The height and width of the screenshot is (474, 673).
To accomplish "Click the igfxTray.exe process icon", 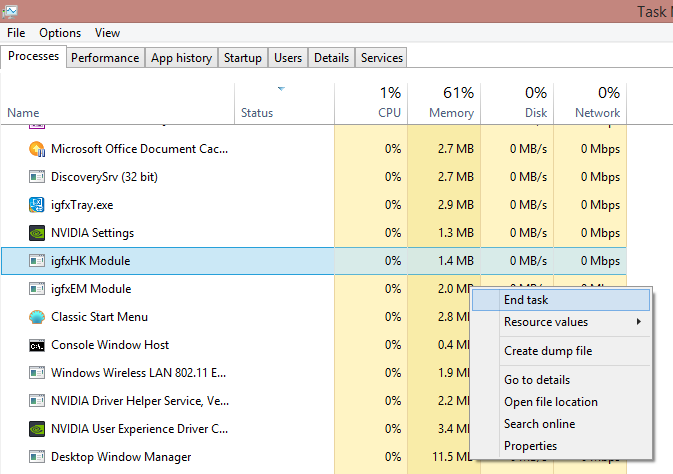I will 37,205.
